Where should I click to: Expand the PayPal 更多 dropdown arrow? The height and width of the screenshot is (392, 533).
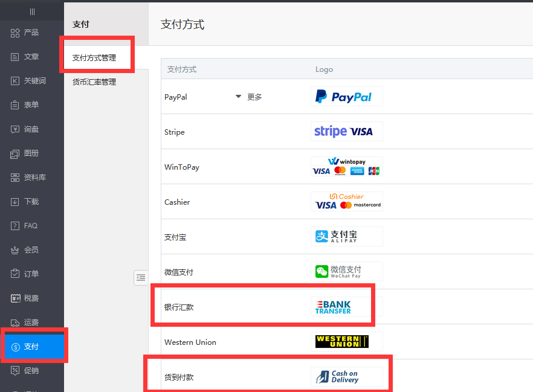pyautogui.click(x=238, y=97)
